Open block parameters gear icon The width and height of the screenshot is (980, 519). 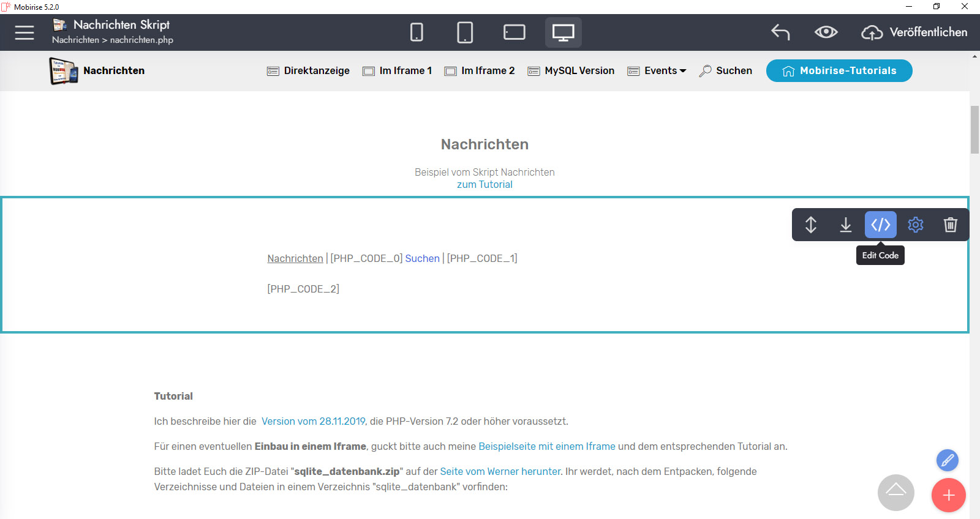[915, 225]
